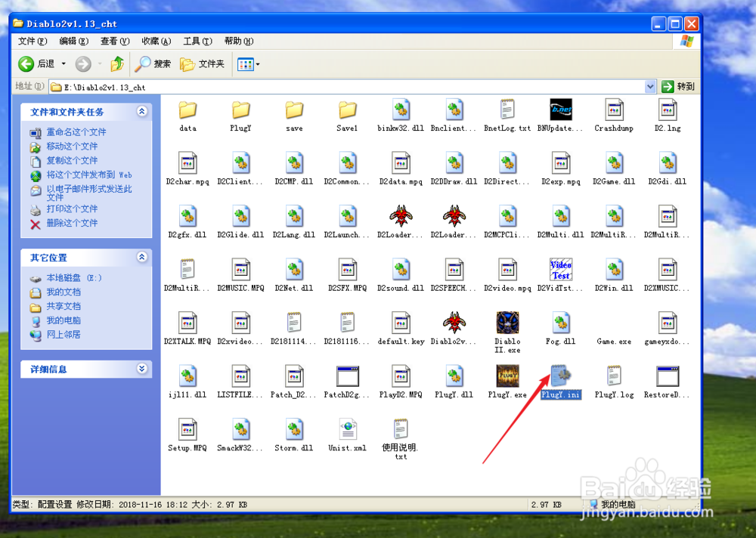Open the 帮助(H) menu
The width and height of the screenshot is (756, 538).
pos(239,41)
